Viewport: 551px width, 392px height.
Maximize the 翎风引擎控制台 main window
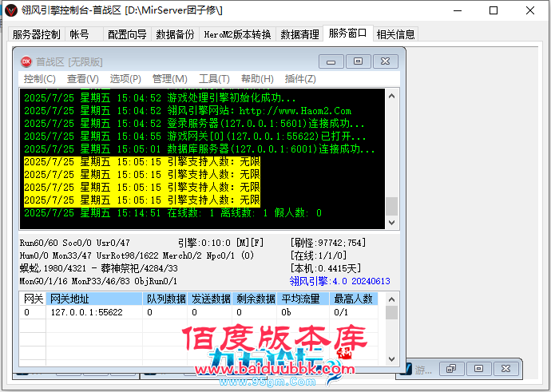[494, 10]
